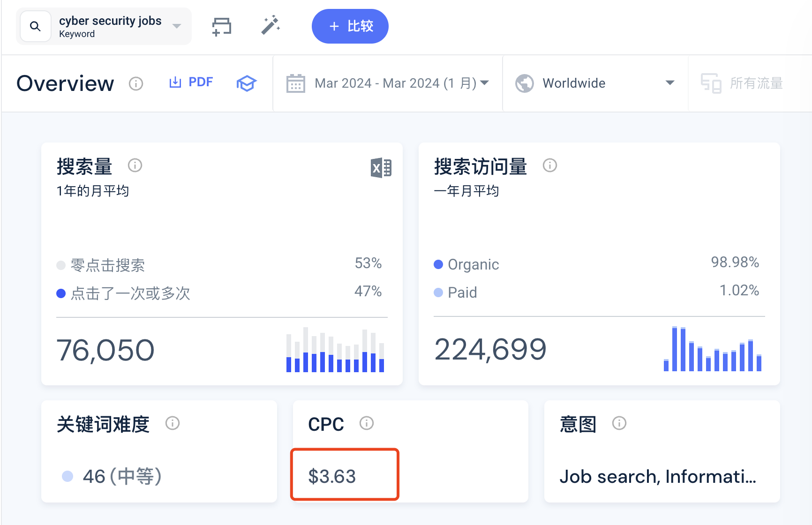
Task: Click the info icon beside 意图
Action: click(619, 423)
